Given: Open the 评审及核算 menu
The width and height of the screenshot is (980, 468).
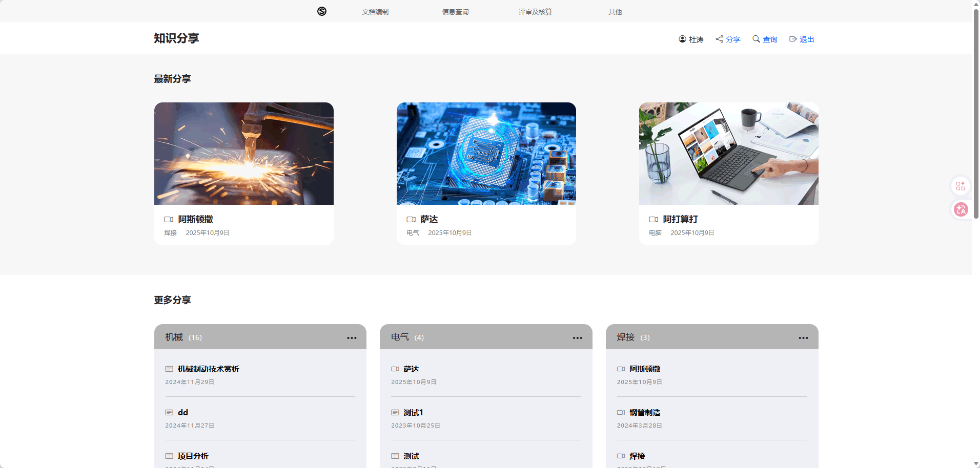Looking at the screenshot, I should point(535,12).
